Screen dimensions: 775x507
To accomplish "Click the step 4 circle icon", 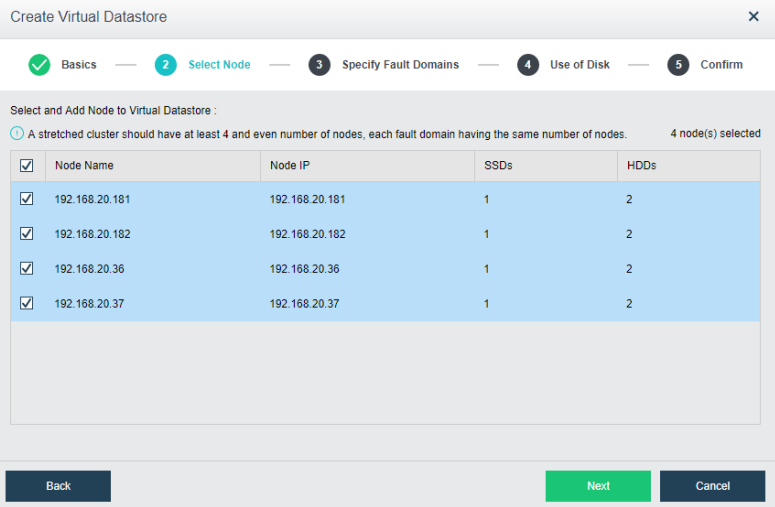I will (527, 65).
